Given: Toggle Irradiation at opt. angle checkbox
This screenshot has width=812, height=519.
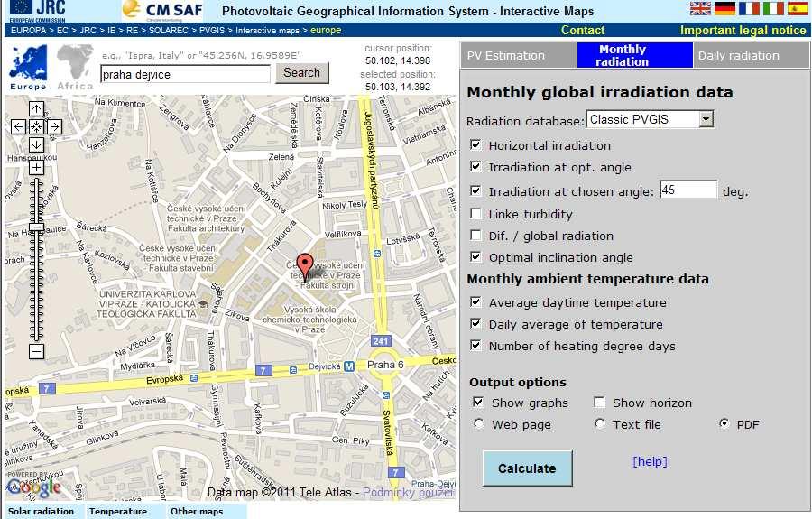Looking at the screenshot, I should pos(475,166).
